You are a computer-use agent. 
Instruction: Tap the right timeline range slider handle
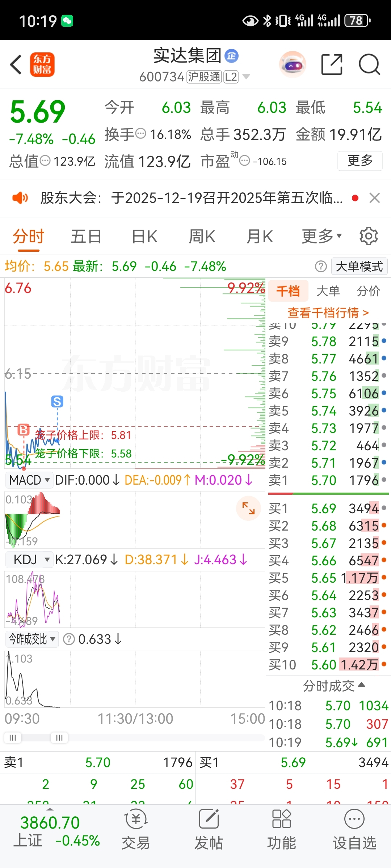59,737
